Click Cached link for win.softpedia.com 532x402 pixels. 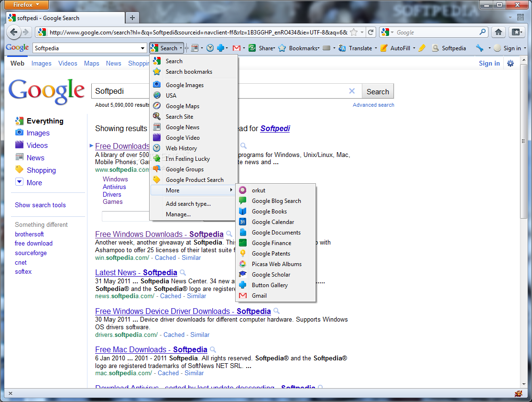pyautogui.click(x=165, y=257)
